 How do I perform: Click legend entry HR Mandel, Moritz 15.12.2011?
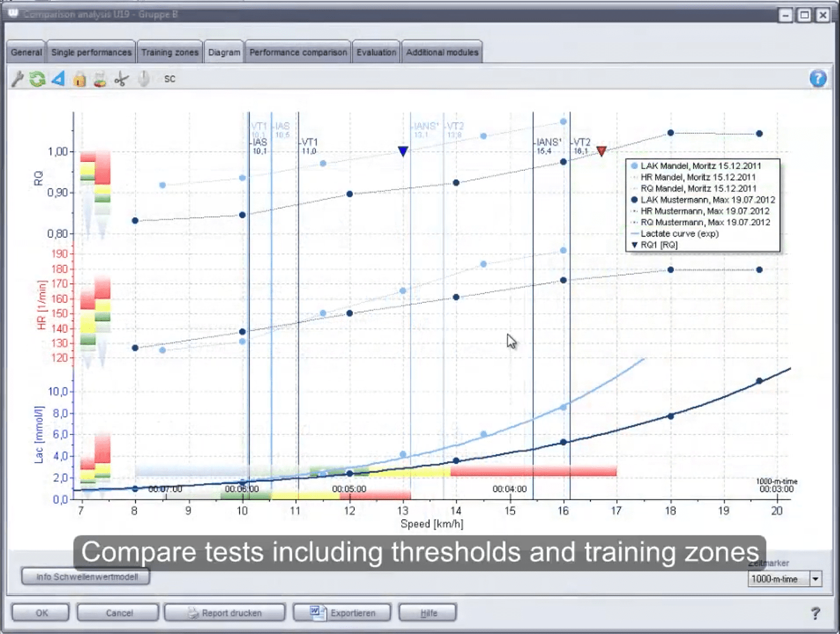(x=693, y=177)
